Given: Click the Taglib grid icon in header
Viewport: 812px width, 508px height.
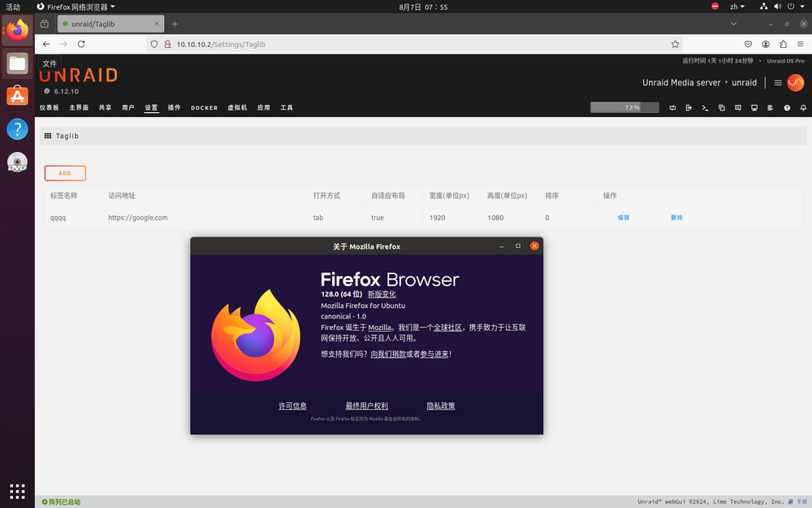Looking at the screenshot, I should pyautogui.click(x=48, y=136).
